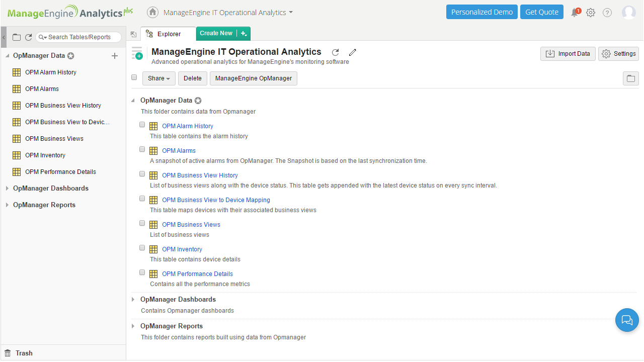
Task: Click the Delete button
Action: 192,78
